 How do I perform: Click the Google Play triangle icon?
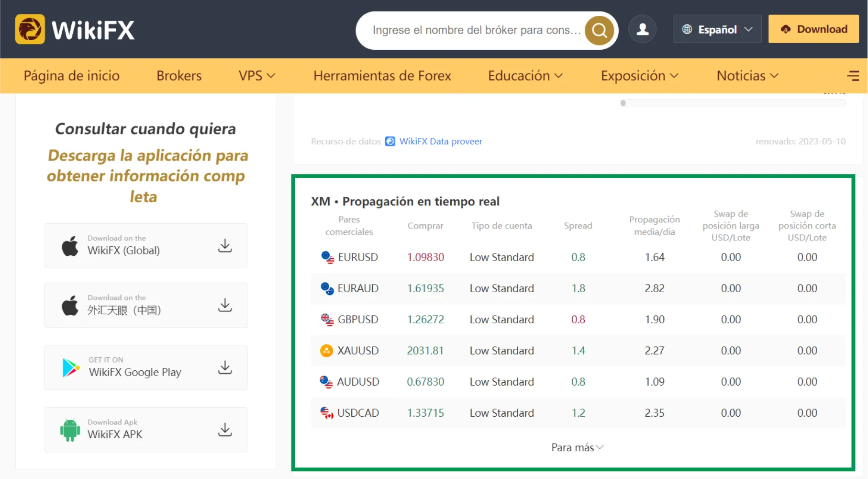pyautogui.click(x=71, y=367)
